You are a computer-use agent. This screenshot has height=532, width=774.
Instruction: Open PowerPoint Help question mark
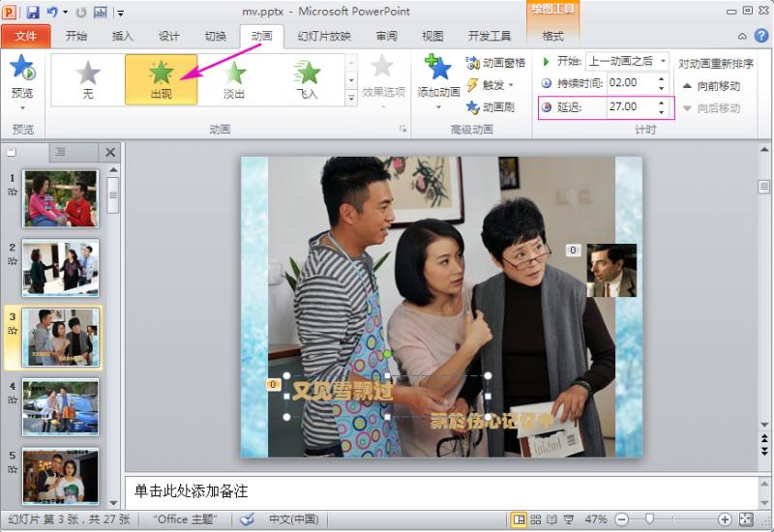tap(761, 36)
